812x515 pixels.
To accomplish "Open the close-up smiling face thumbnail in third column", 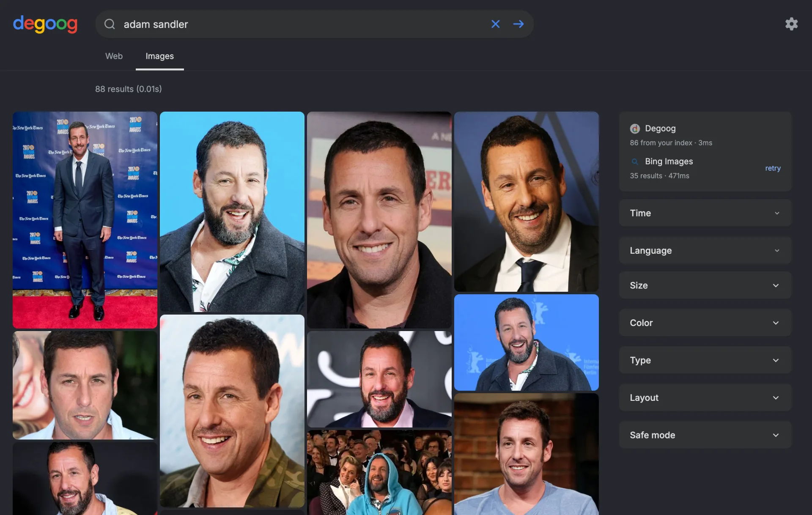I will pyautogui.click(x=379, y=220).
